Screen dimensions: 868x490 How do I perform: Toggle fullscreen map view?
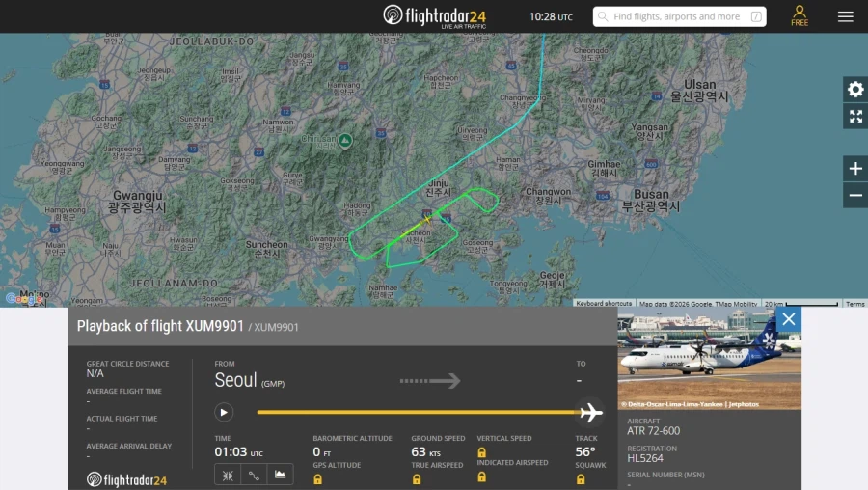[855, 117]
